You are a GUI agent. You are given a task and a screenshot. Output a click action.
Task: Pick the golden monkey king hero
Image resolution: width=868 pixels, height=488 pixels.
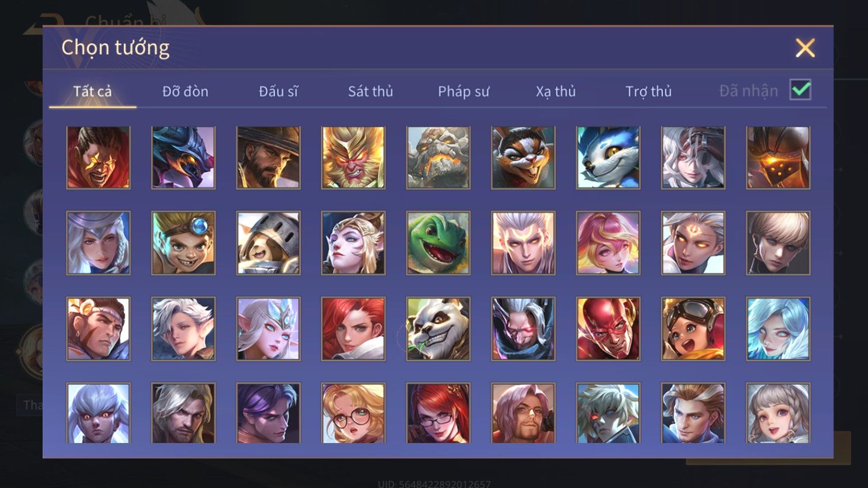tap(353, 157)
